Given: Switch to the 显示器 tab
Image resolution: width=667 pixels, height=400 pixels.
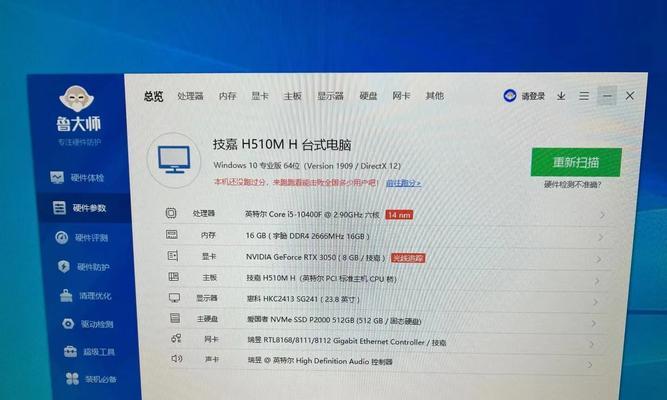Looking at the screenshot, I should pyautogui.click(x=330, y=96).
